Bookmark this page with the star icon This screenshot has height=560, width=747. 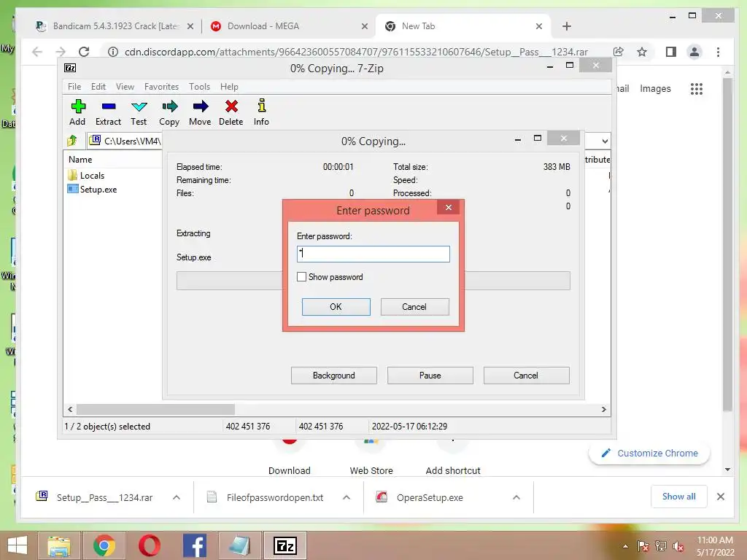(642, 52)
